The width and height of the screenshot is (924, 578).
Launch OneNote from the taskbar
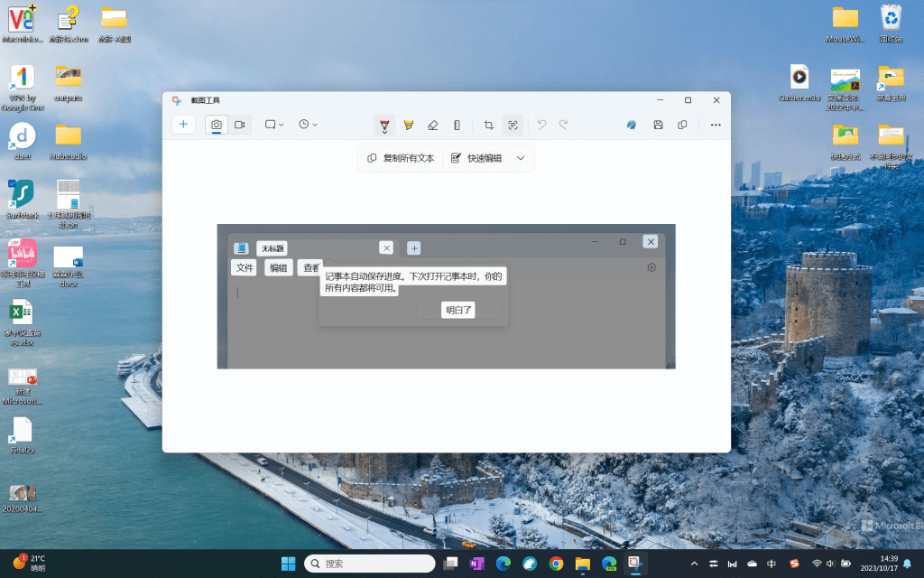[476, 564]
